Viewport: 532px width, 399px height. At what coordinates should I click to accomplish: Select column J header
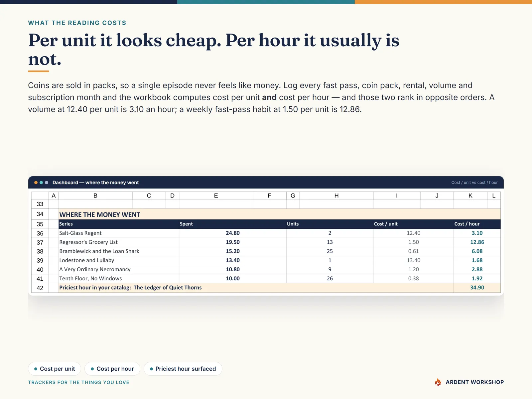pos(437,196)
